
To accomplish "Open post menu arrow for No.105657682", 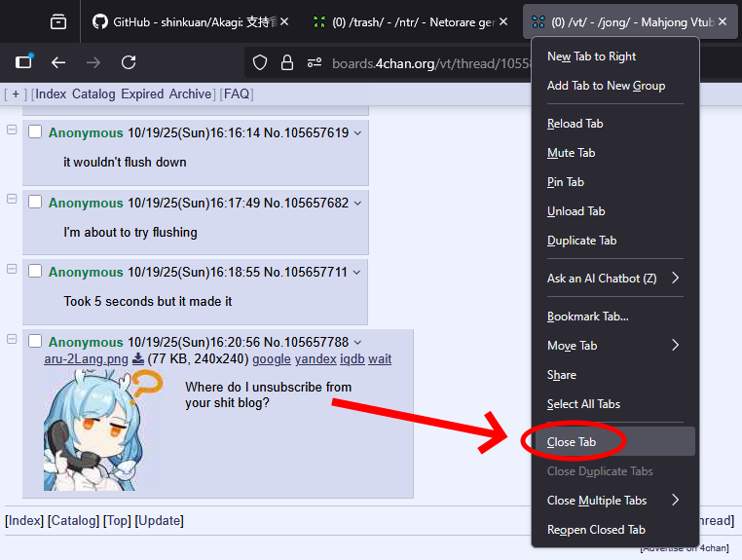I will point(357,204).
